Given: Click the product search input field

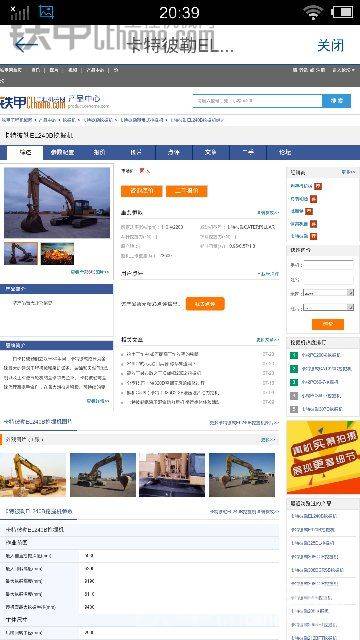Looking at the screenshot, I should tap(258, 100).
